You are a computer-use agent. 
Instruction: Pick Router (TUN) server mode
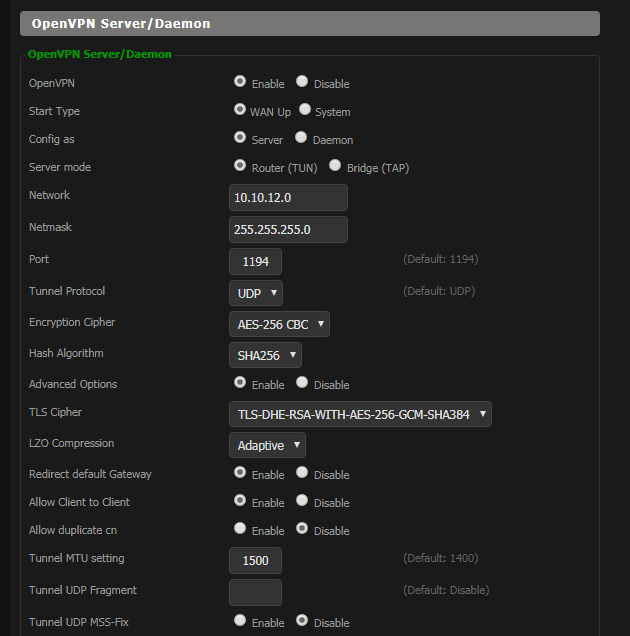click(240, 165)
